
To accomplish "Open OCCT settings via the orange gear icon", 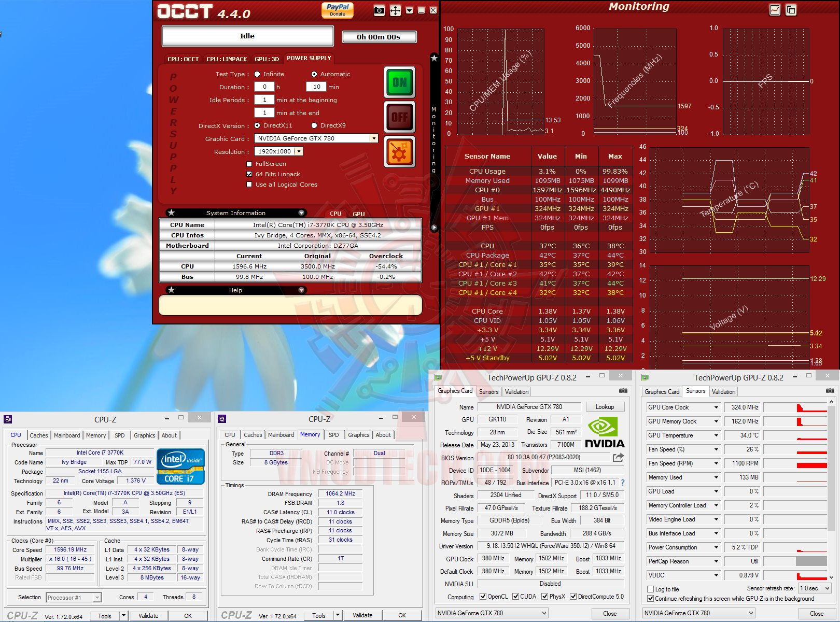I will tap(400, 152).
